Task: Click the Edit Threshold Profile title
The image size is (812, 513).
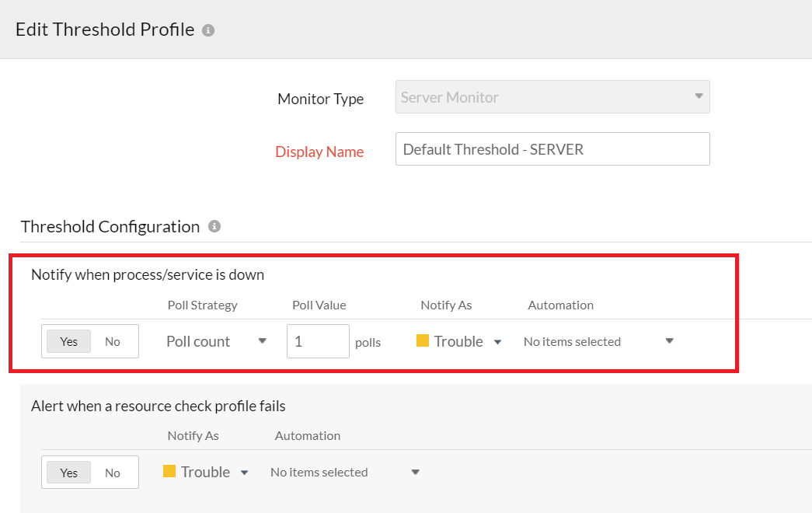Action: point(105,30)
